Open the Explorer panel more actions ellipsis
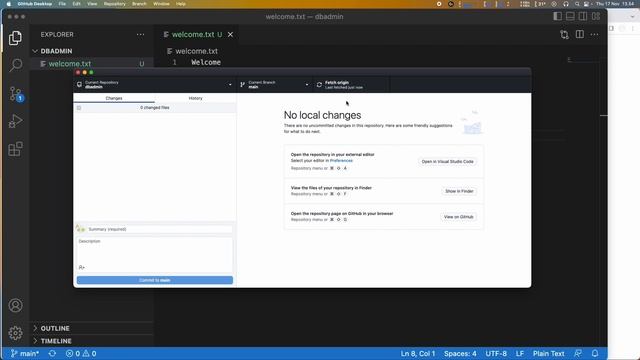The image size is (640, 360). (140, 35)
